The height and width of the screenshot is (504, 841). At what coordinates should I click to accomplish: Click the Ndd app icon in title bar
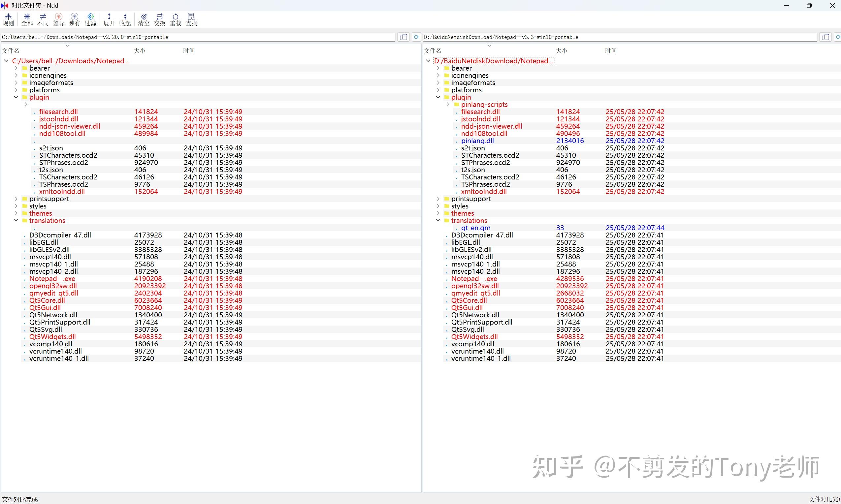[5, 5]
